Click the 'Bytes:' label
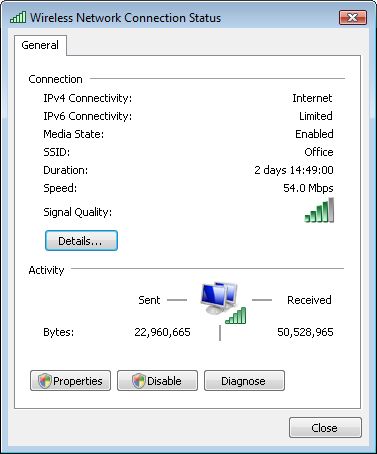The width and height of the screenshot is (377, 454). (59, 332)
